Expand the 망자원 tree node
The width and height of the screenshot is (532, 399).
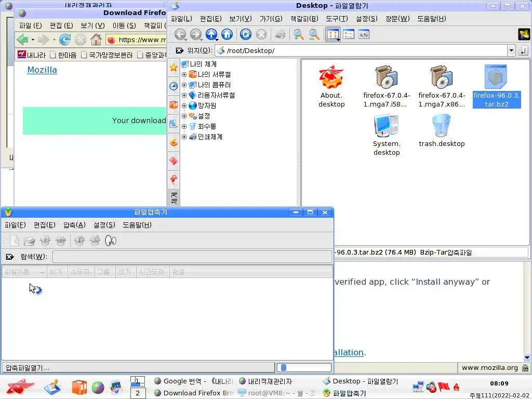click(184, 105)
